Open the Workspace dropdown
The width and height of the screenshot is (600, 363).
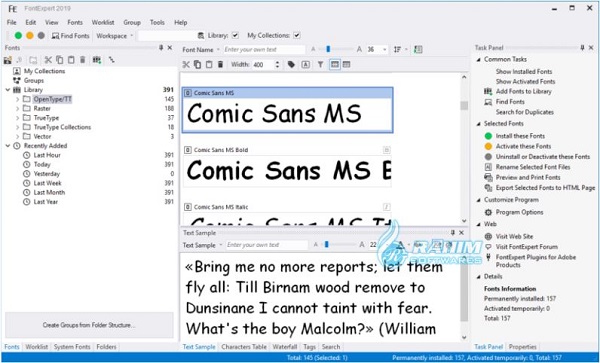pos(114,36)
